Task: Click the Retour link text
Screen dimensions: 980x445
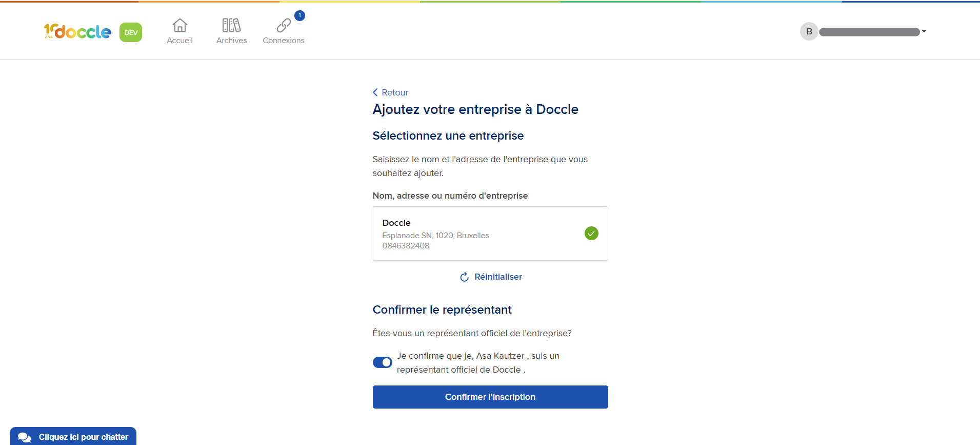Action: [x=395, y=92]
